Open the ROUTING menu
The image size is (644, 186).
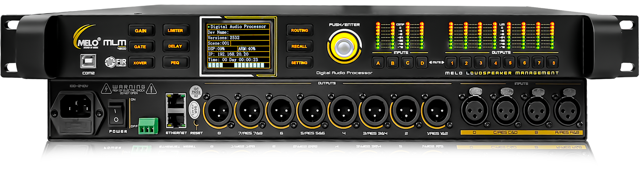coord(299,31)
